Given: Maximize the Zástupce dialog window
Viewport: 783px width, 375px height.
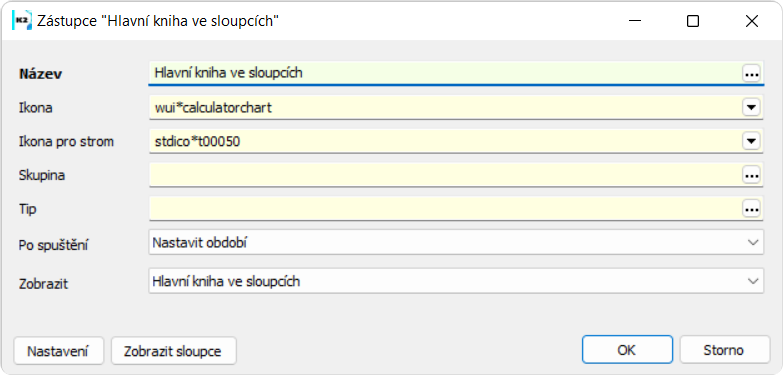Looking at the screenshot, I should [693, 21].
